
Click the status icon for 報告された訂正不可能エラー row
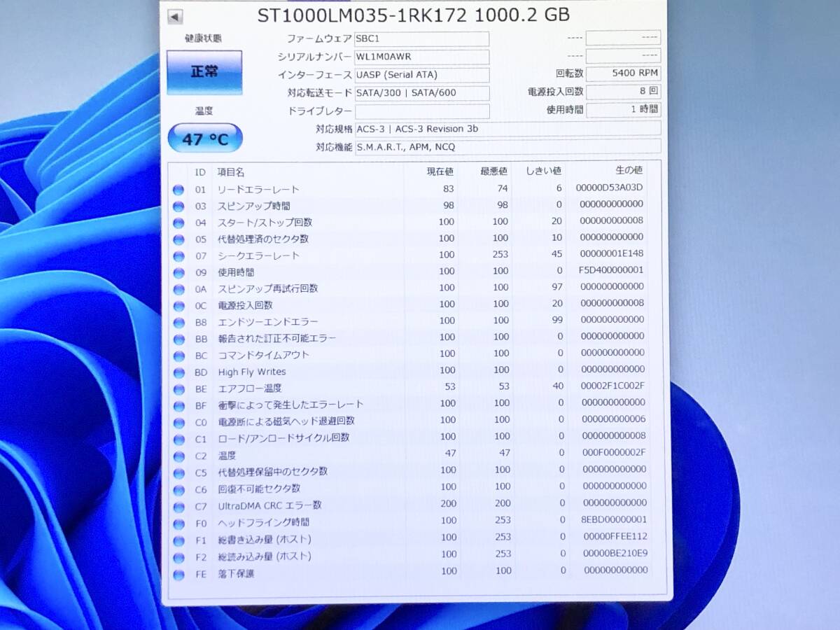click(x=178, y=339)
